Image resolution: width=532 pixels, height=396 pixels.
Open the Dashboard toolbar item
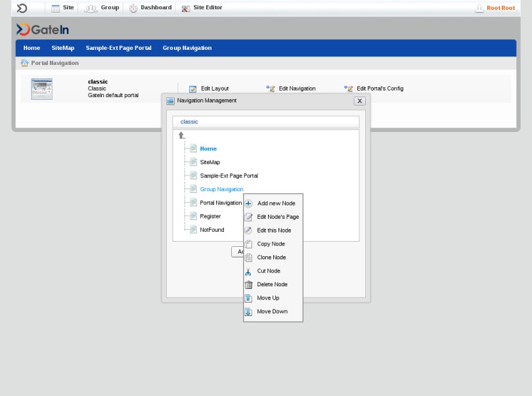pyautogui.click(x=150, y=8)
